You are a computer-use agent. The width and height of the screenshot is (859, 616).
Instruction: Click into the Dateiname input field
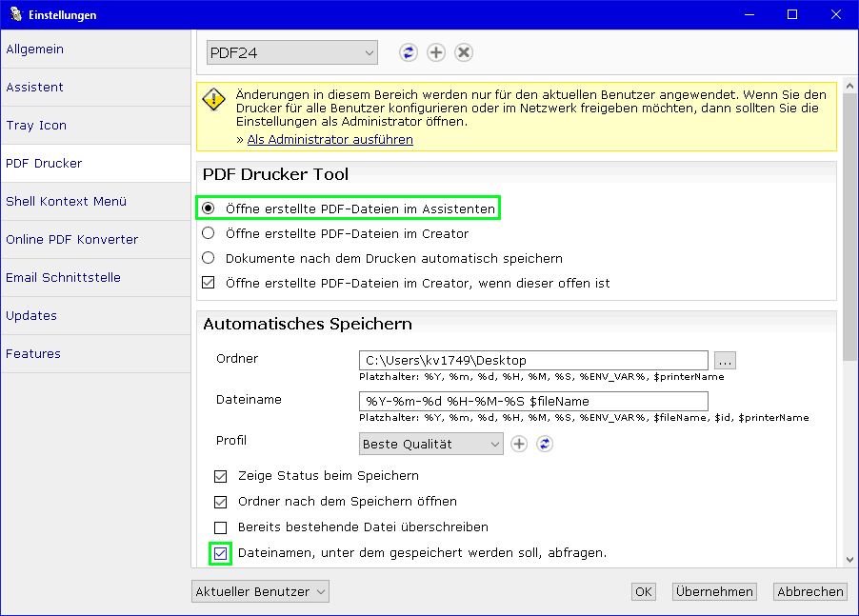(x=533, y=401)
